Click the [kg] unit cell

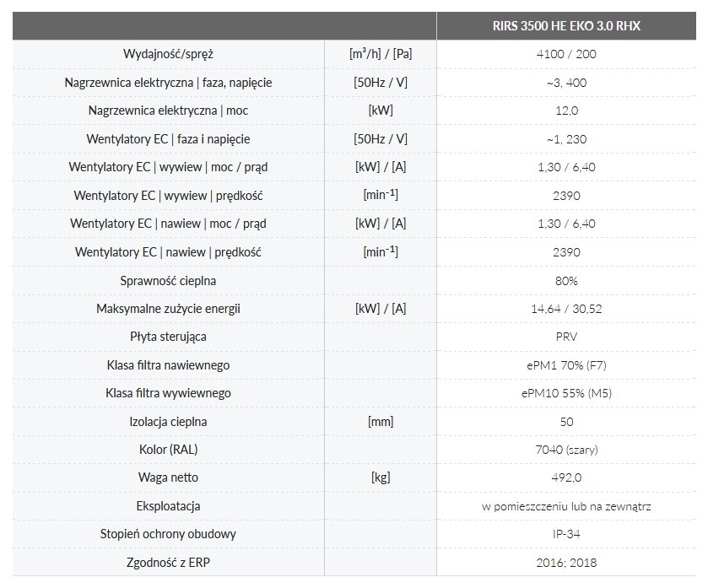381,477
